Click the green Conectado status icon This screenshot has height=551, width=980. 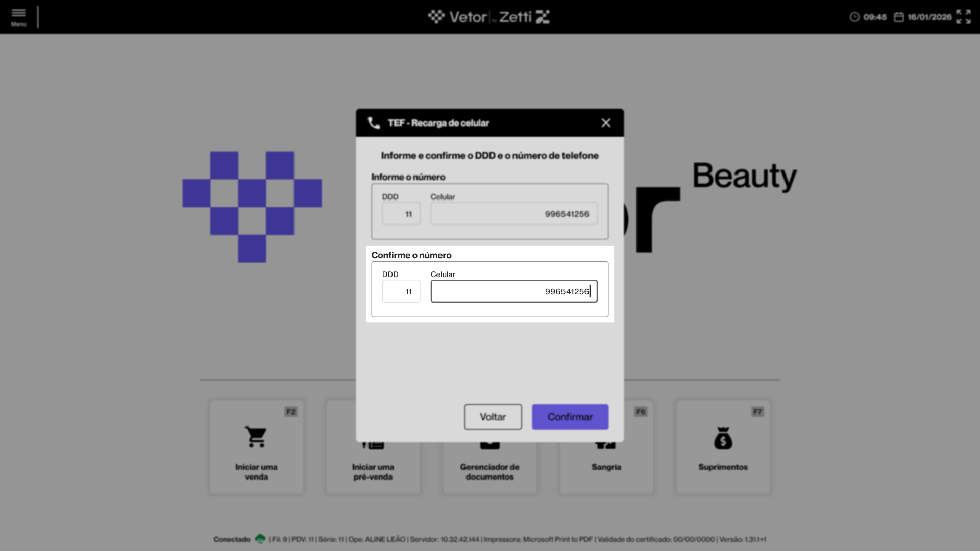(x=260, y=539)
